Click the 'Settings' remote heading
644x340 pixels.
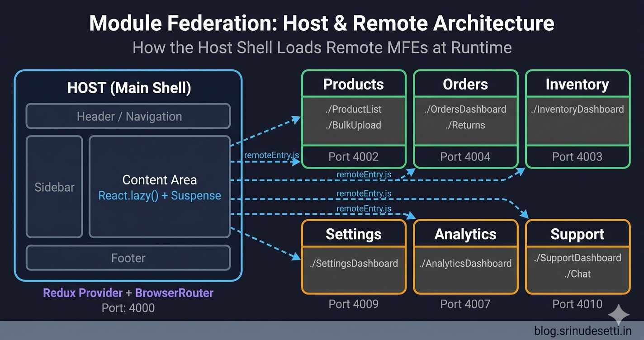click(354, 234)
